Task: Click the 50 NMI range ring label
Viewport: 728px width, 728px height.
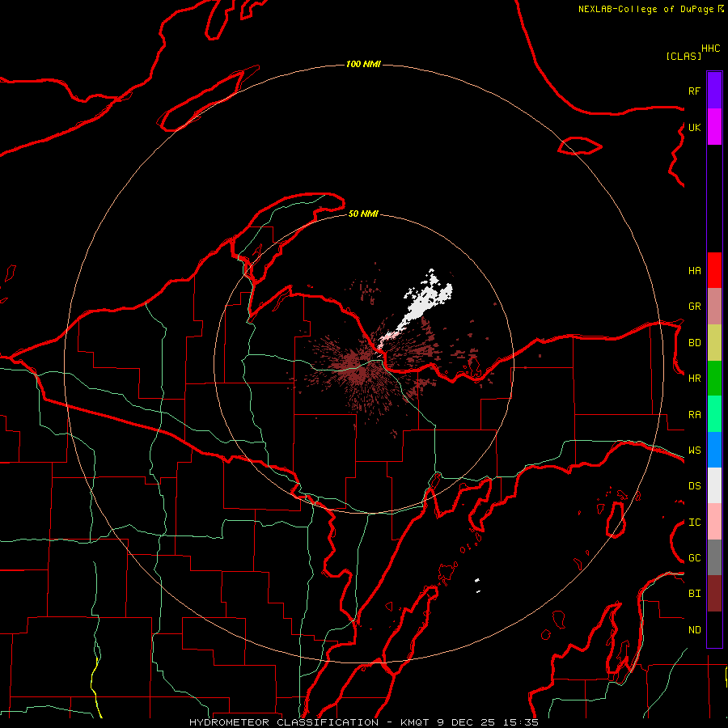Action: click(x=363, y=214)
